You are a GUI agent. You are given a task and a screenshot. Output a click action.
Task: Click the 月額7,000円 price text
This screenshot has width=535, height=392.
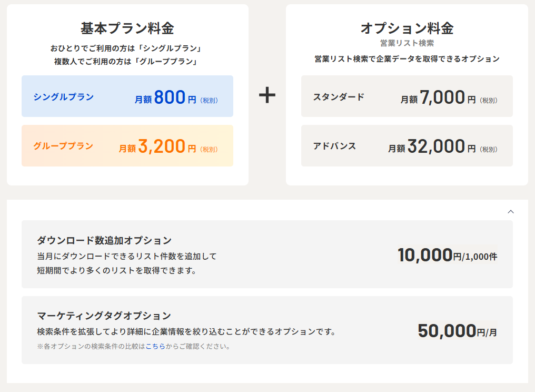point(444,97)
